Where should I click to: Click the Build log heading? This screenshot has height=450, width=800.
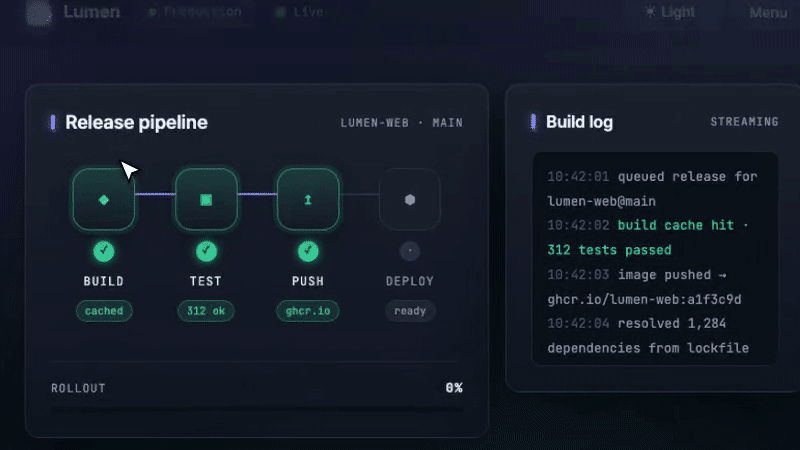pos(579,122)
